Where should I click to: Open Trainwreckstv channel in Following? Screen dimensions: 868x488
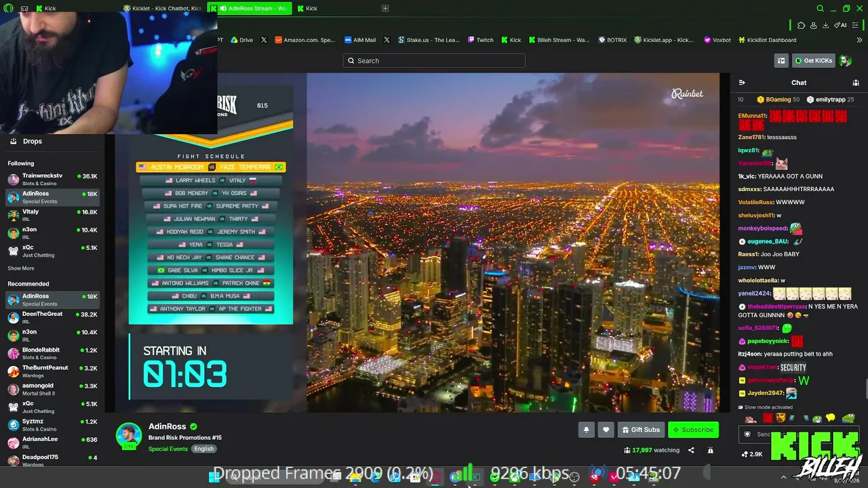click(52, 180)
